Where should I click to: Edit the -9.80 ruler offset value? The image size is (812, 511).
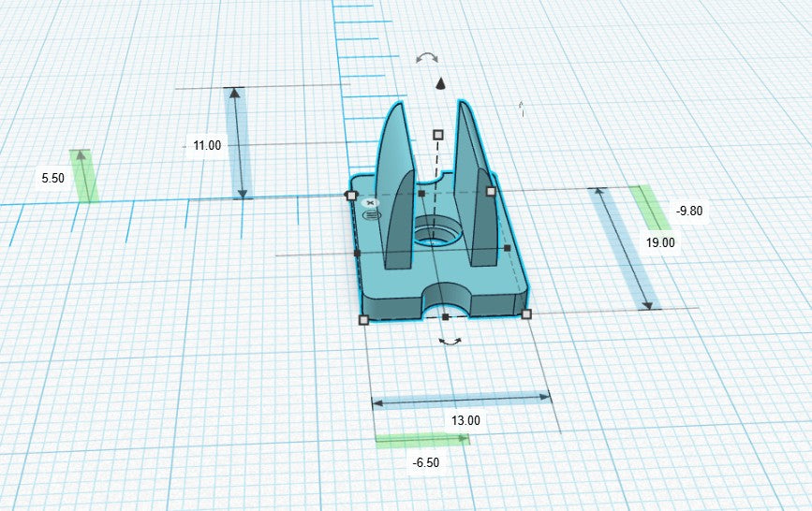click(x=689, y=211)
